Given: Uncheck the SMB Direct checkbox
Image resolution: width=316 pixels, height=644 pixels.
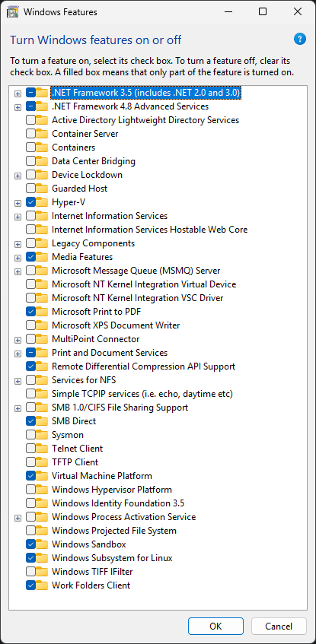Looking at the screenshot, I should [x=30, y=421].
